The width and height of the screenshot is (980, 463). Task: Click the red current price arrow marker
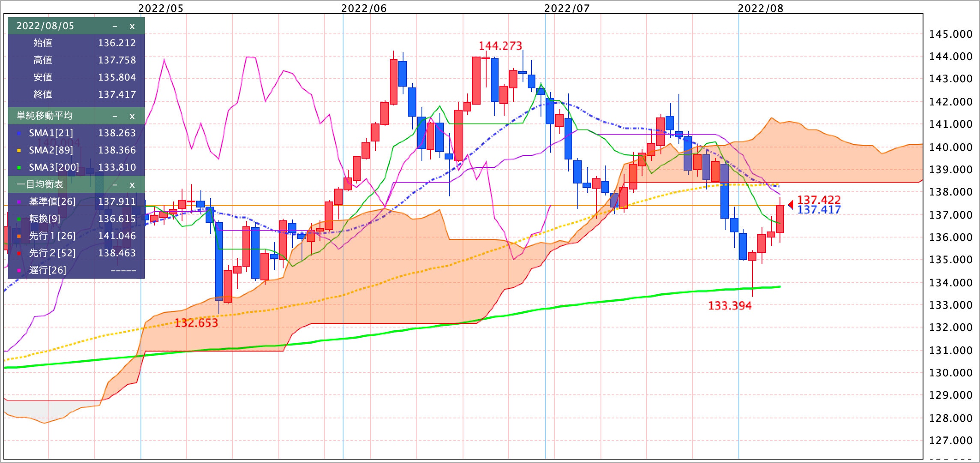pyautogui.click(x=791, y=205)
